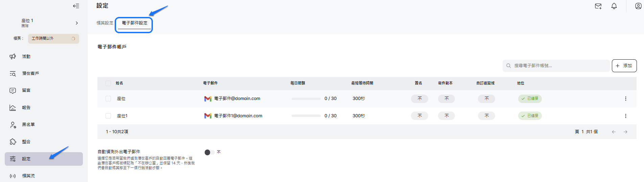This screenshot has width=644, height=182.
Task: Switch to the 領英設定 tab
Action: tap(105, 23)
